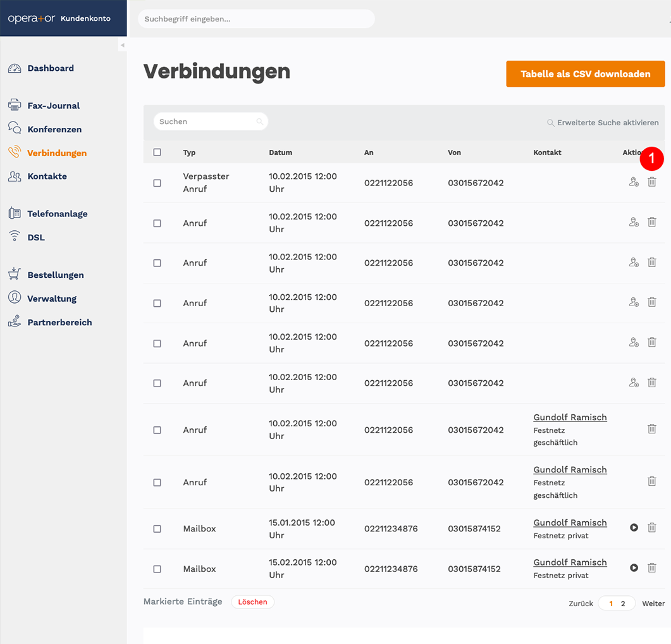Toggle the select-all checkbox in table header
The width and height of the screenshot is (671, 644).
click(x=157, y=152)
